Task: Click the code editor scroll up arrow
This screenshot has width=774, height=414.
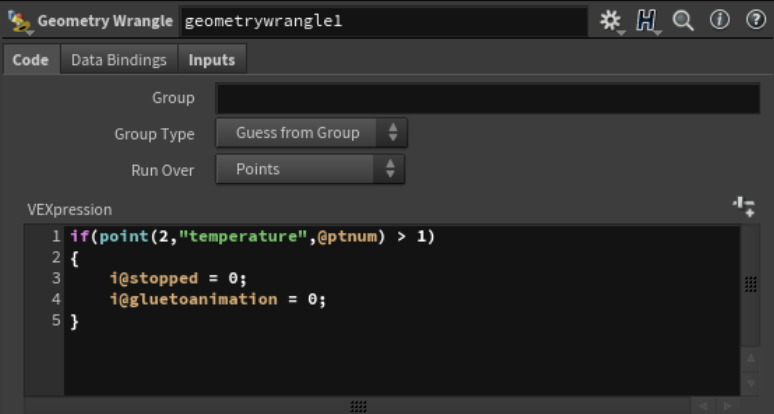Action: 750,358
